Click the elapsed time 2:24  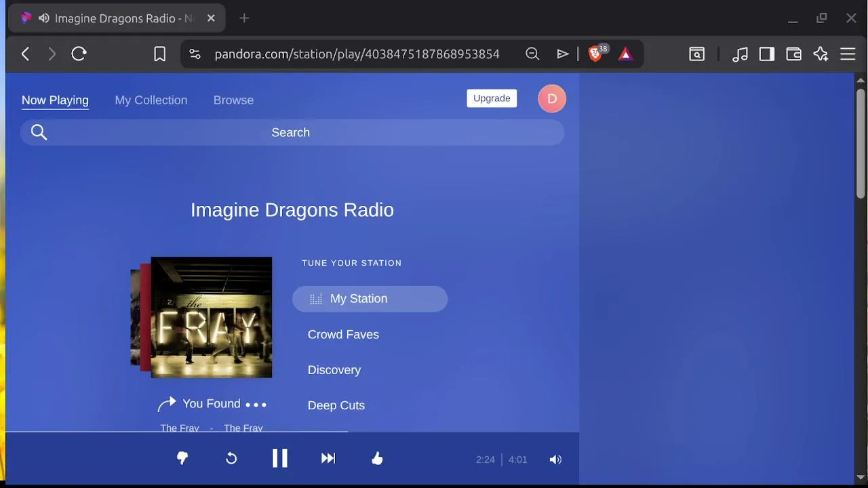[486, 460]
